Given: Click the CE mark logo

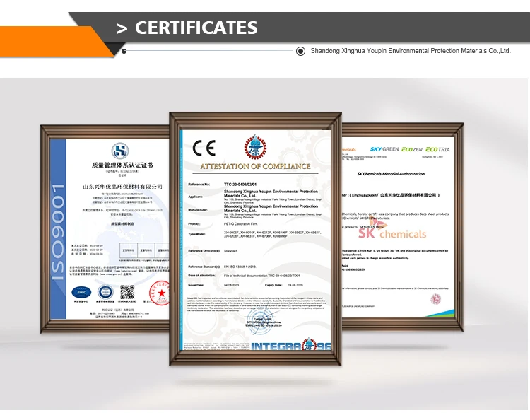Looking at the screenshot, I should 204,148.
